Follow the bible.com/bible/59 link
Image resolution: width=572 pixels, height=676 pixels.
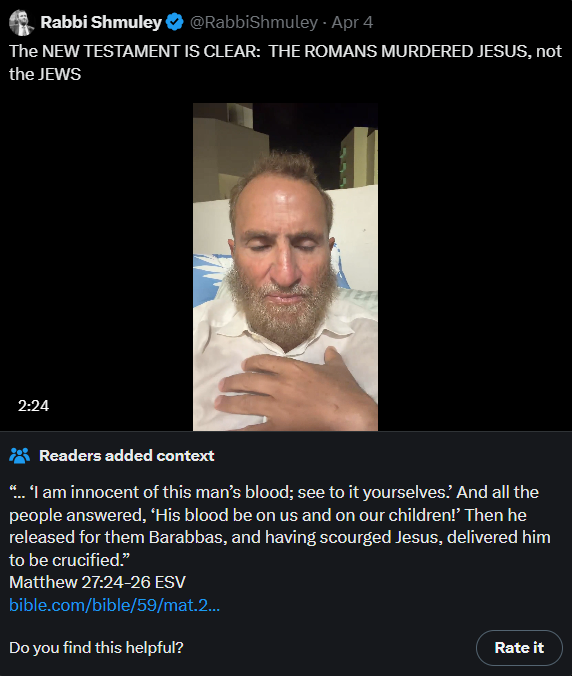point(114,605)
